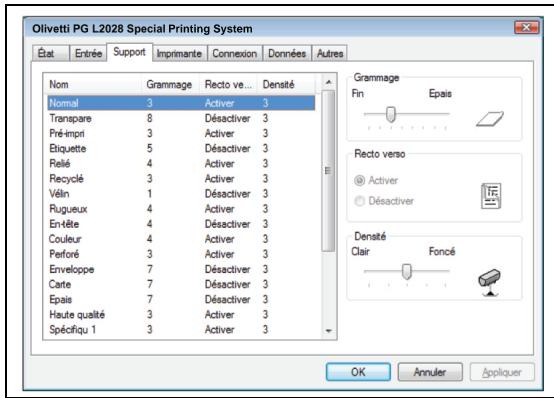Select the Normal media row

click(181, 103)
